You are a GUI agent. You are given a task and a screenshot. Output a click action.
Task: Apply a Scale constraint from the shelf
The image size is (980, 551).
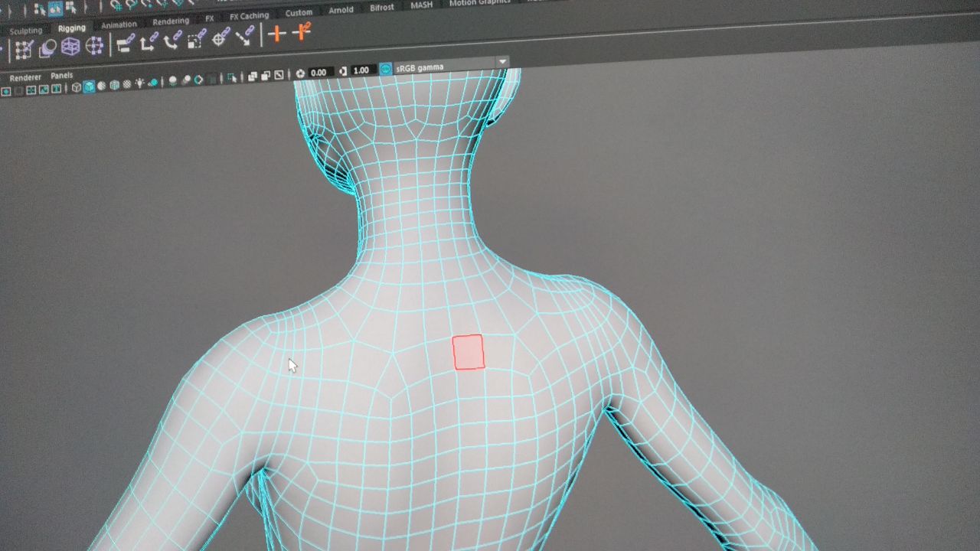[195, 38]
